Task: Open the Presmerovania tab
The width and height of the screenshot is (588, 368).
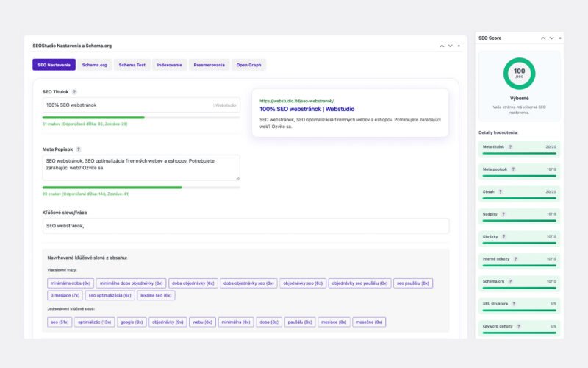Action: (x=209, y=65)
